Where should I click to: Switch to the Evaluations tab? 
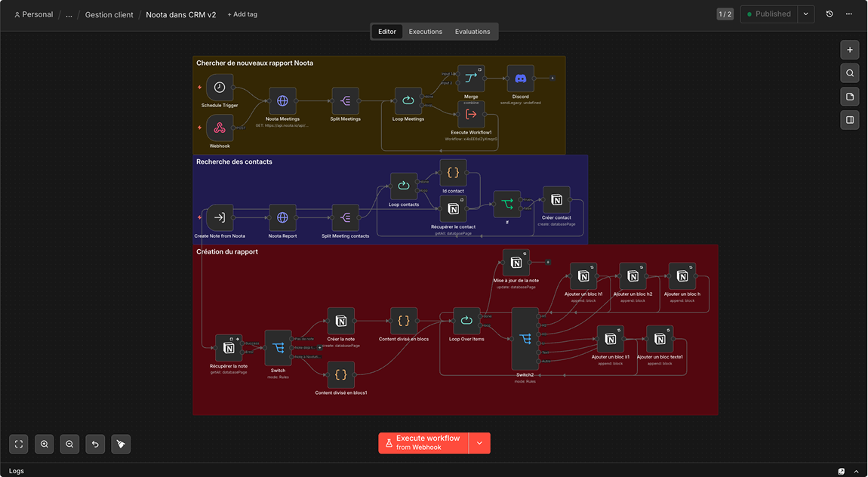(x=472, y=32)
